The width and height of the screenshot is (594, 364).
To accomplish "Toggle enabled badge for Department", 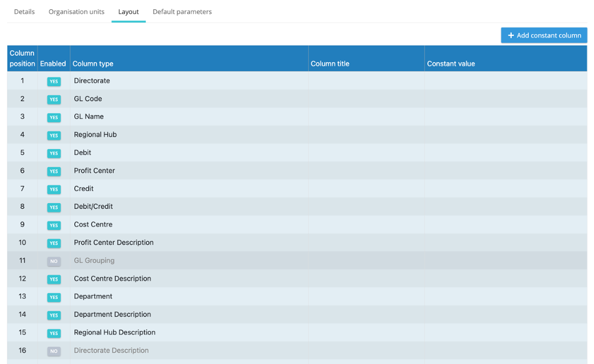I will [x=54, y=297].
